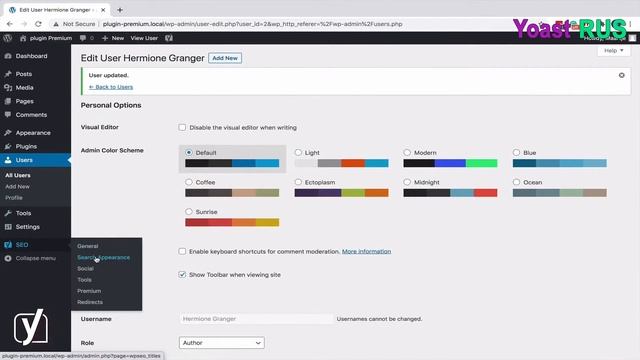Screen dimensions: 640x360
Task: Click the Settings sidebar icon
Action: (8, 227)
